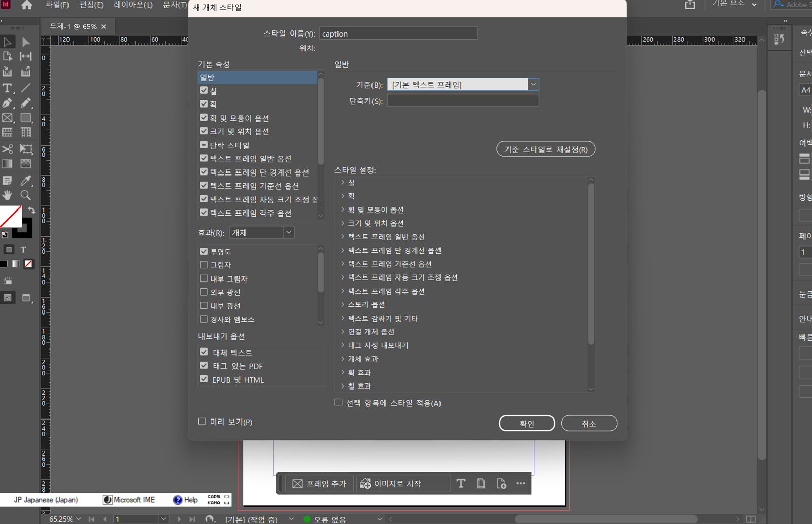The image size is (812, 524).
Task: Uncheck the 칠 (Fill) attribute checkbox
Action: coord(204,90)
